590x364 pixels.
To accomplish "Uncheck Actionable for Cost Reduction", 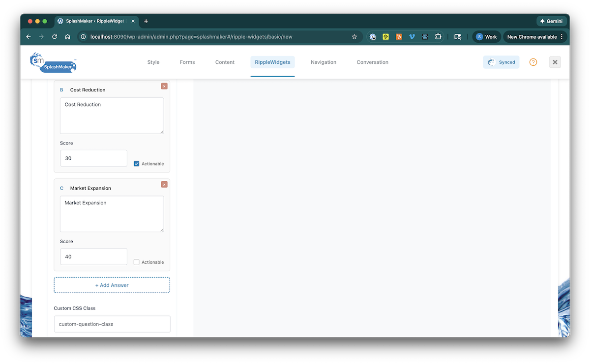I will click(x=137, y=164).
